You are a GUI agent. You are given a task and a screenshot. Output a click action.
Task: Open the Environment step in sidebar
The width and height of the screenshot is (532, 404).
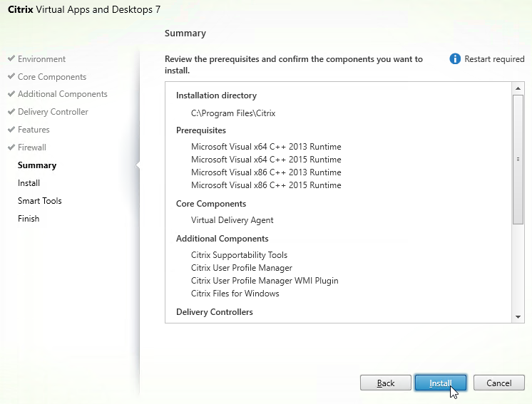point(42,59)
